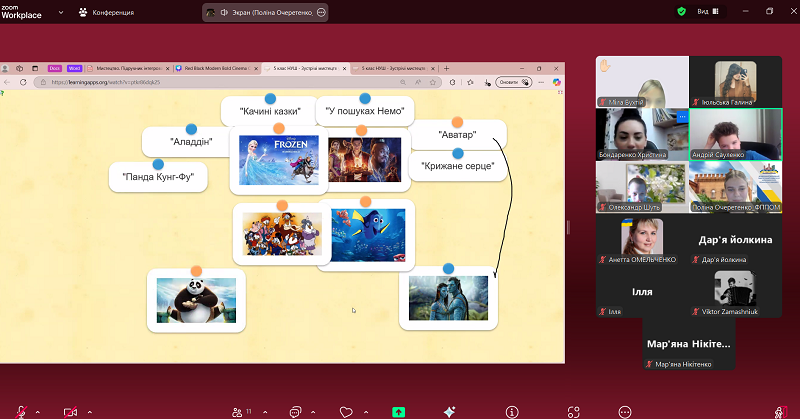Screen dimensions: 800x419
Task: Expand reactions options arrow
Action: click(366, 412)
